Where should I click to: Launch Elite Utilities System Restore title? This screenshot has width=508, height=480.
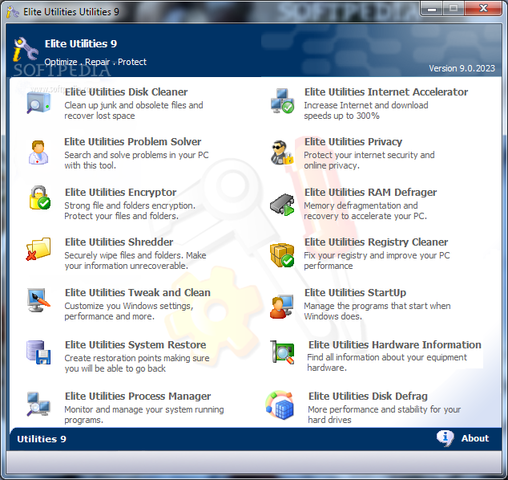[x=135, y=345]
